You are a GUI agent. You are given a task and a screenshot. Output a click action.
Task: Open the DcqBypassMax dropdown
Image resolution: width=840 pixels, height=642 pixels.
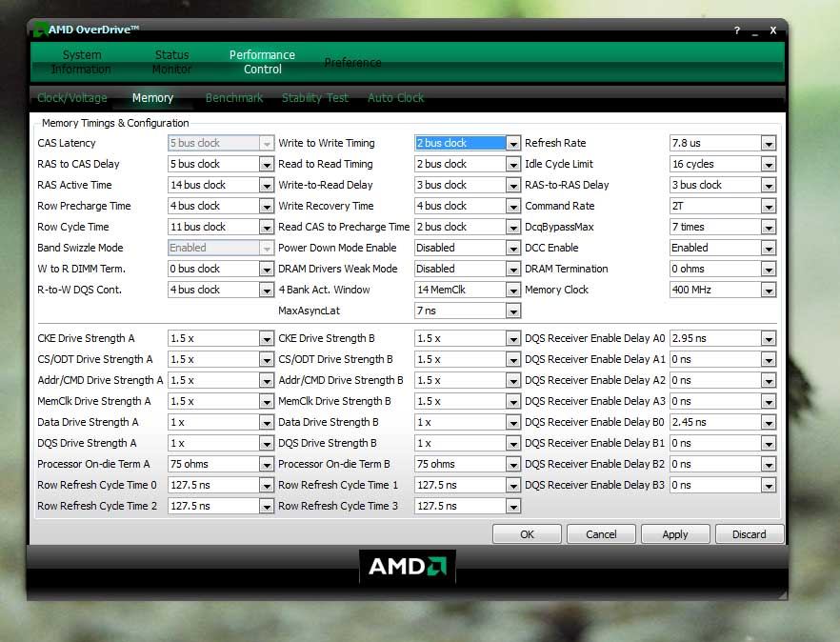(x=769, y=227)
